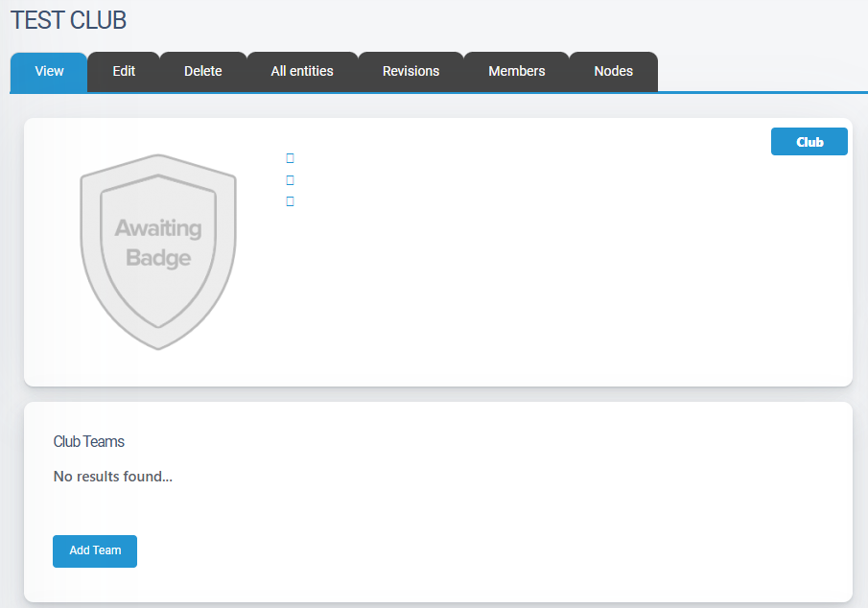Switch to the Nodes tab
The image size is (868, 608).
coord(613,72)
